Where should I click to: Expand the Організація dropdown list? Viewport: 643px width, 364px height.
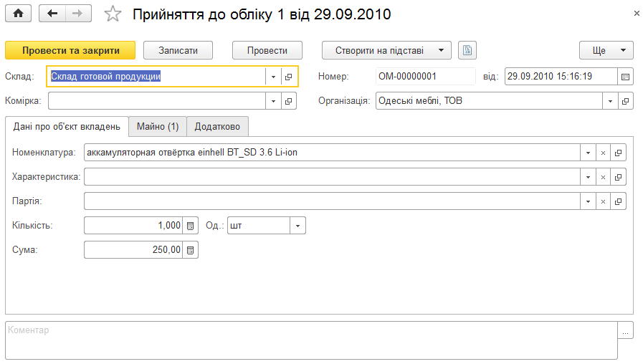(x=610, y=101)
